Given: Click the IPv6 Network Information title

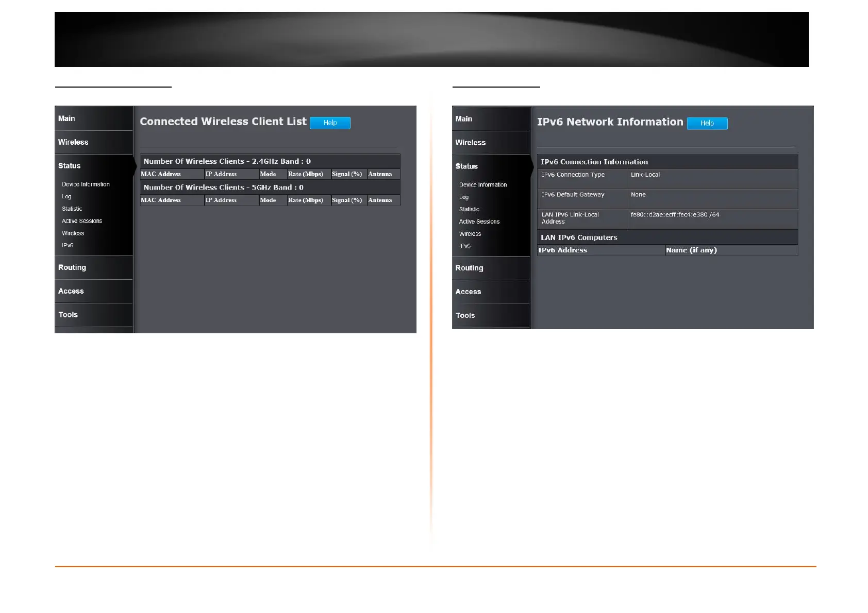Looking at the screenshot, I should [610, 122].
